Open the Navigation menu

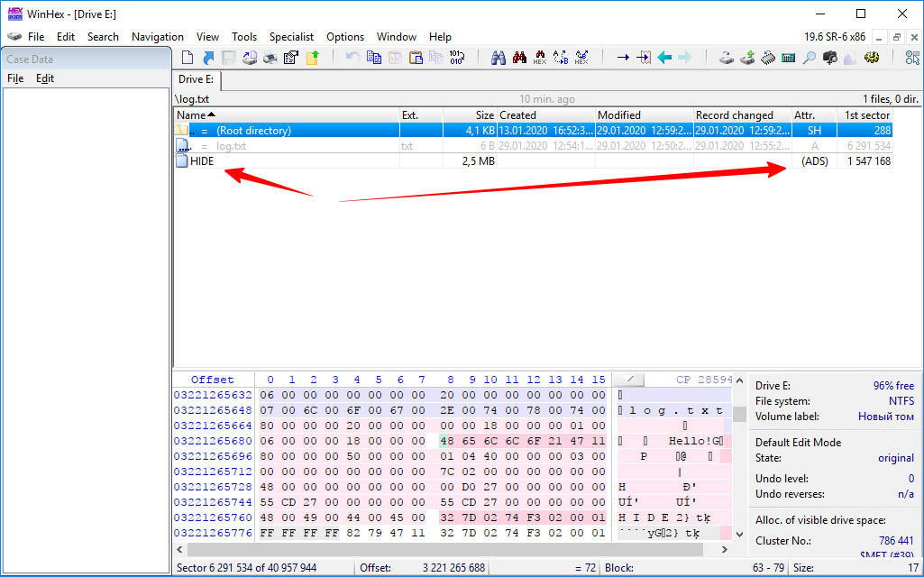[x=158, y=37]
